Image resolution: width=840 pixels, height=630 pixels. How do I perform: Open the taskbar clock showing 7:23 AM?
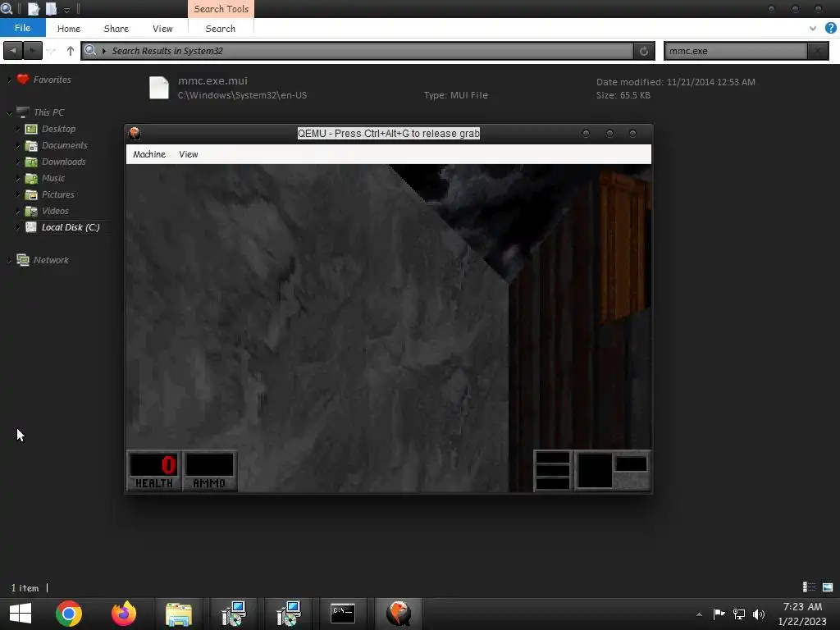point(802,614)
